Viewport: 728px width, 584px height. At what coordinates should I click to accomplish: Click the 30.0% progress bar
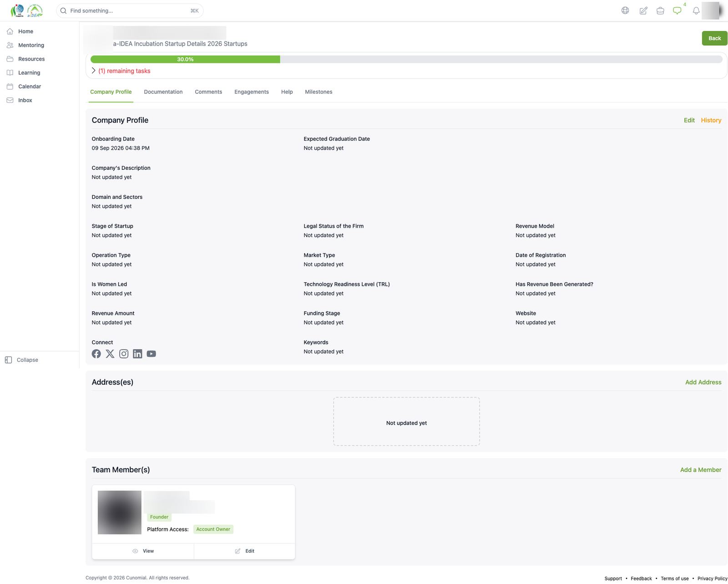pos(406,59)
